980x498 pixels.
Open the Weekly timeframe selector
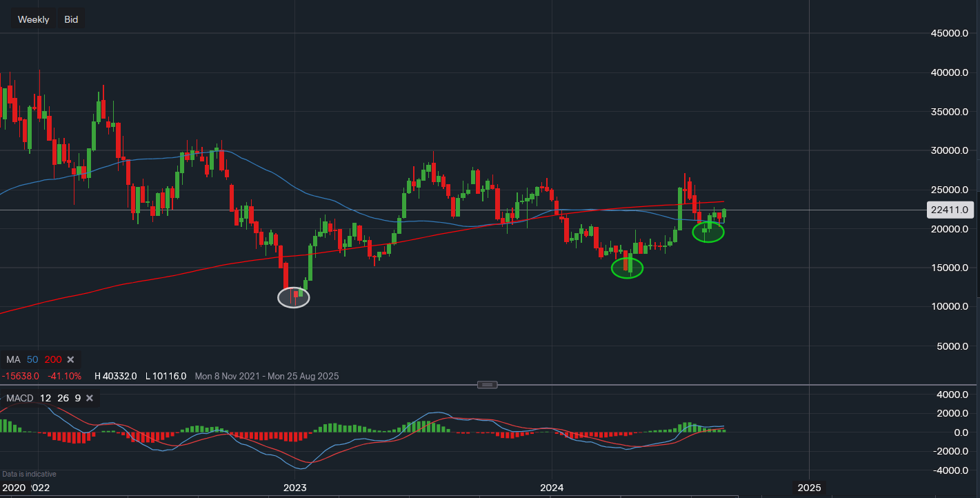point(33,19)
